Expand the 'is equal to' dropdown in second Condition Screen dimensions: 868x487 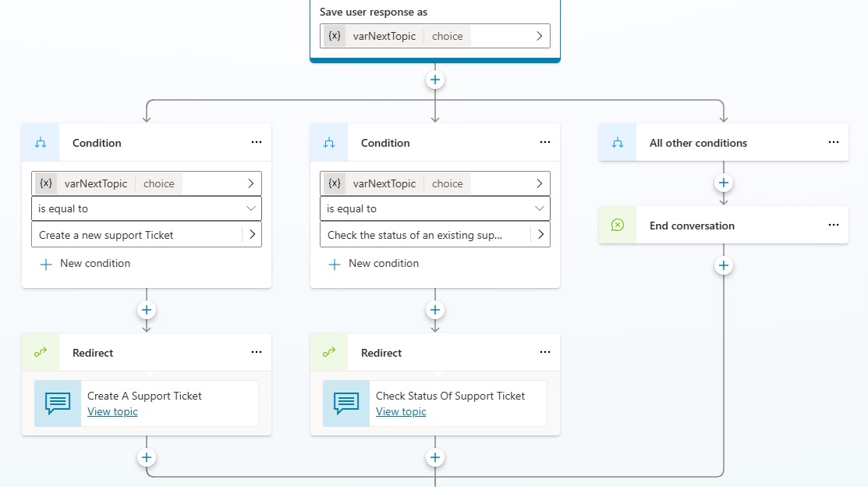[x=539, y=209]
